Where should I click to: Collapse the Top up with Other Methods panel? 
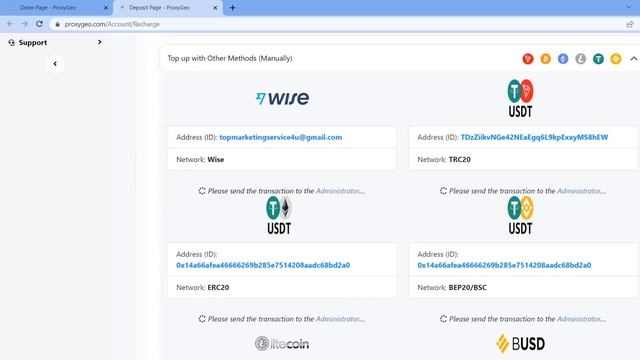[x=633, y=59]
